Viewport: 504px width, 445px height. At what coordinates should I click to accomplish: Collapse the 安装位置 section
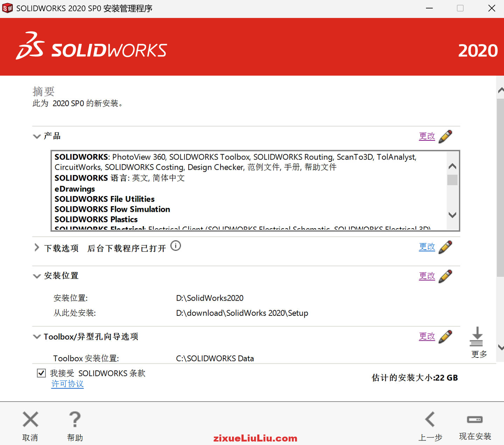click(x=37, y=276)
